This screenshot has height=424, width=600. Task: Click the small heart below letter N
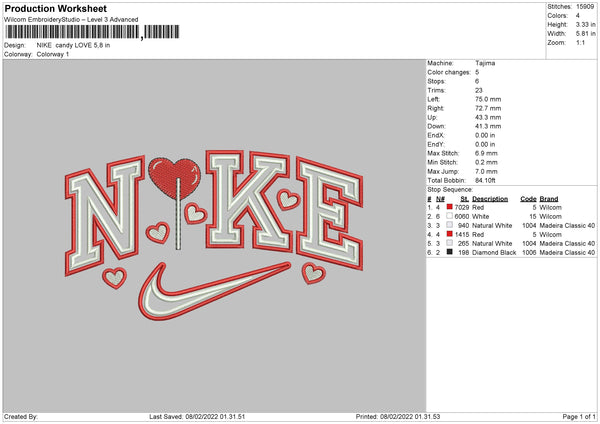114,277
